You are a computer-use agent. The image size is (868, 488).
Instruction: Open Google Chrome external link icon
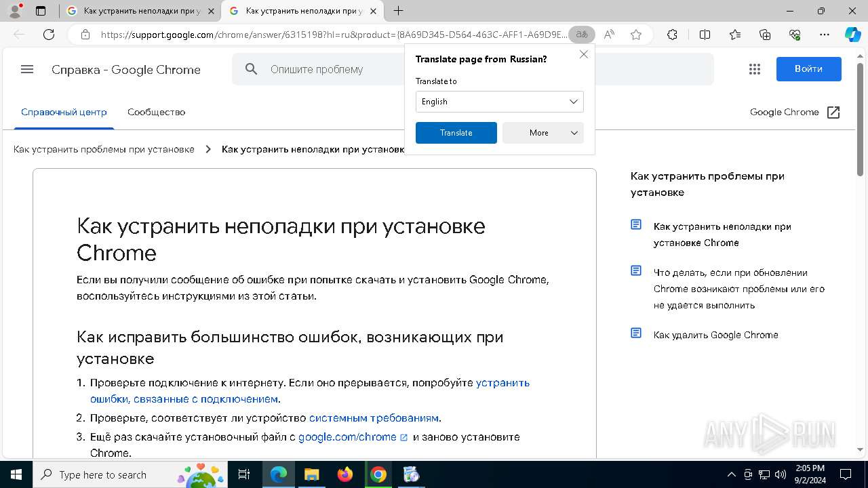tap(834, 113)
